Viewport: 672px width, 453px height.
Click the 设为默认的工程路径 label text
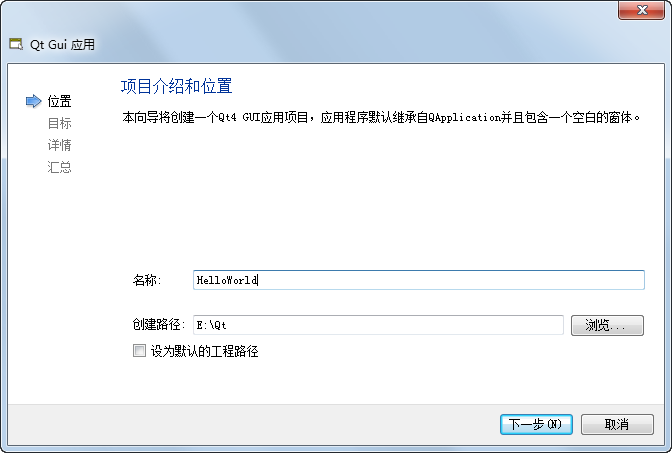[x=204, y=351]
